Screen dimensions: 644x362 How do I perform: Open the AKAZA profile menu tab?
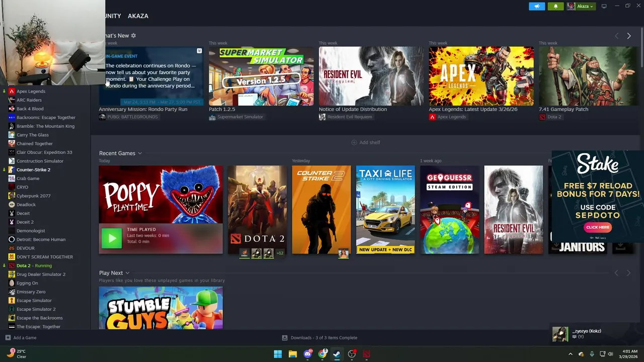pyautogui.click(x=138, y=16)
